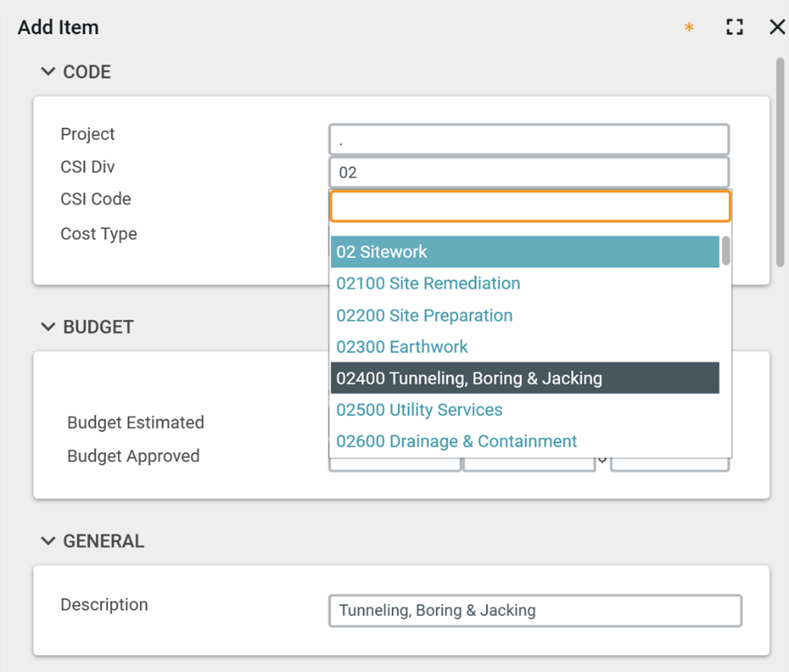The image size is (789, 672).
Task: Collapse the BUDGET section
Action: [49, 327]
